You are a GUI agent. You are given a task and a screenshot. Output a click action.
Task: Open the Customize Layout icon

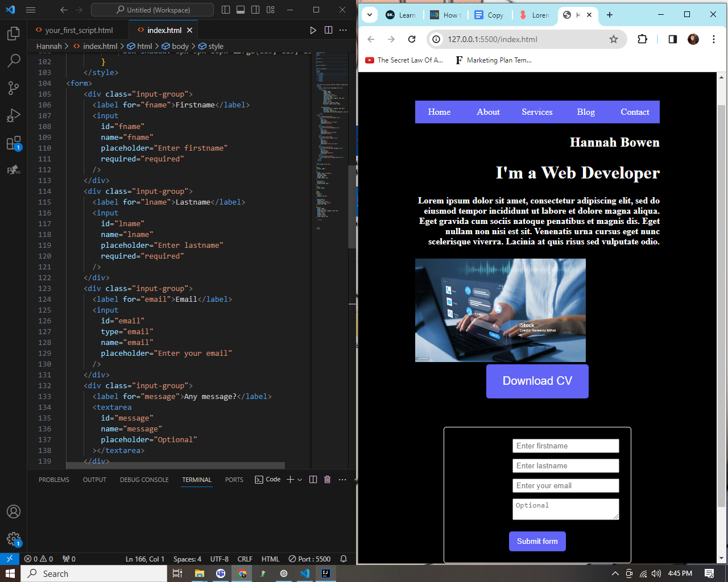pos(271,10)
